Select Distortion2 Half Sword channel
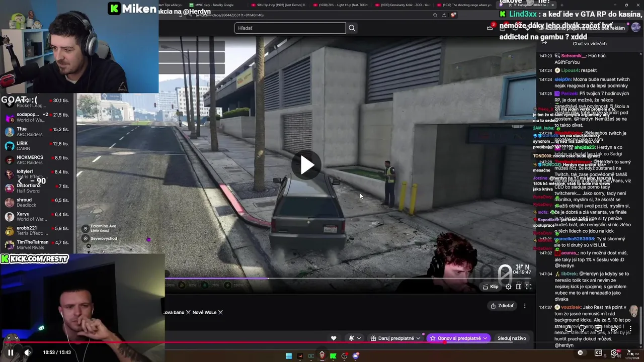This screenshot has width=644, height=362. tap(38, 188)
